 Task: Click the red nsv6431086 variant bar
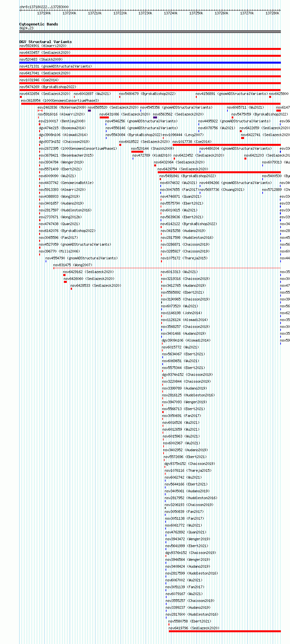coord(104,117)
